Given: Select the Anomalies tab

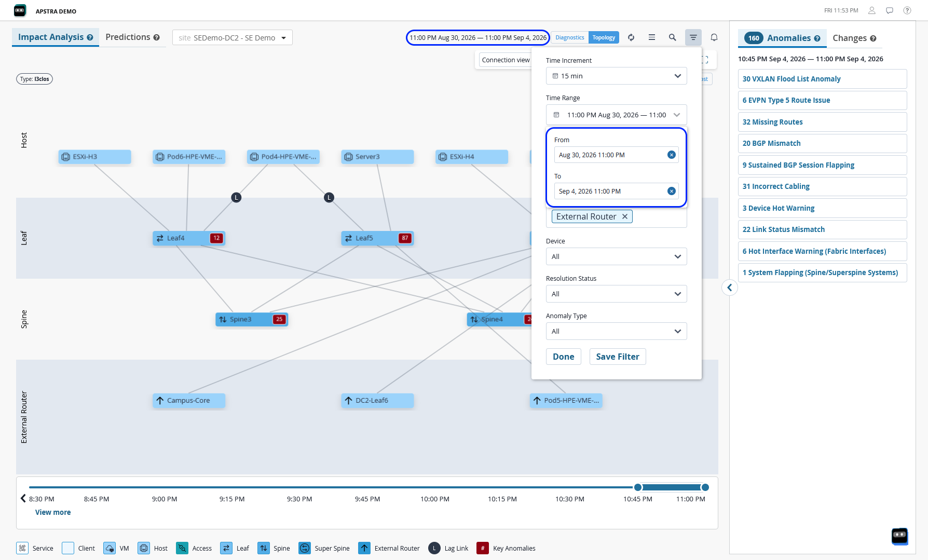Looking at the screenshot, I should 782,38.
